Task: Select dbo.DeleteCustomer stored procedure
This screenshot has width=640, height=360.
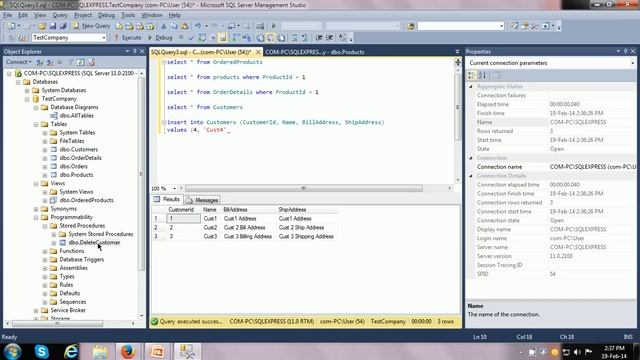Action: (x=94, y=242)
